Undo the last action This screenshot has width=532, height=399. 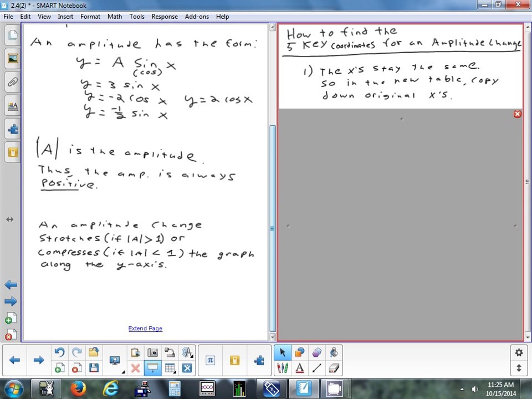pos(59,352)
